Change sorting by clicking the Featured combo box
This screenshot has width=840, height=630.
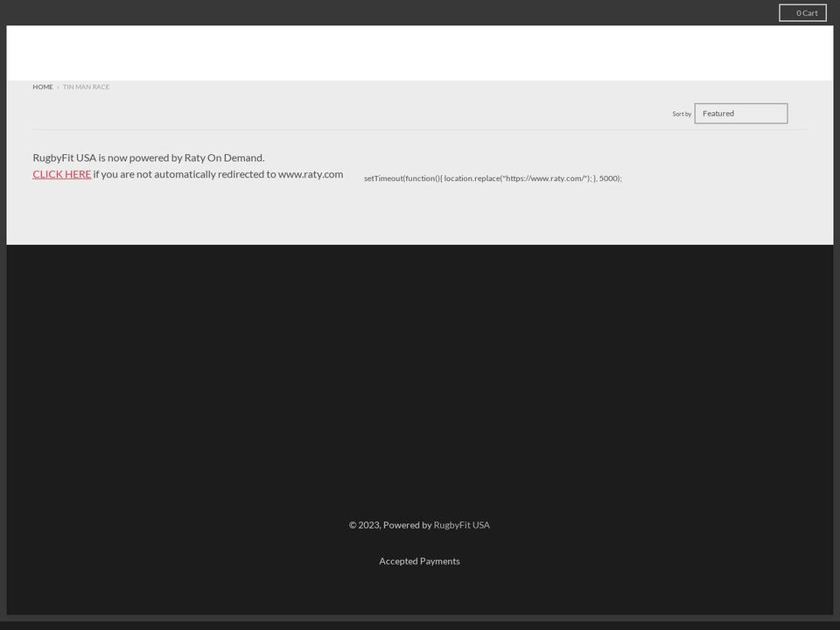740,113
